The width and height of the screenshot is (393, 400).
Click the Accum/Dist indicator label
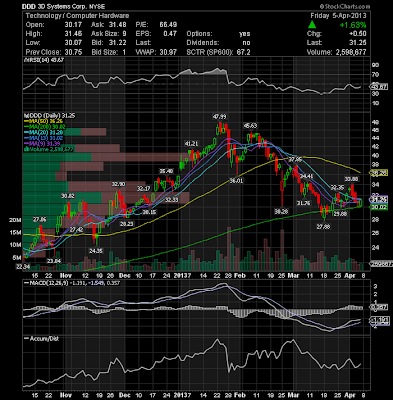click(x=42, y=338)
